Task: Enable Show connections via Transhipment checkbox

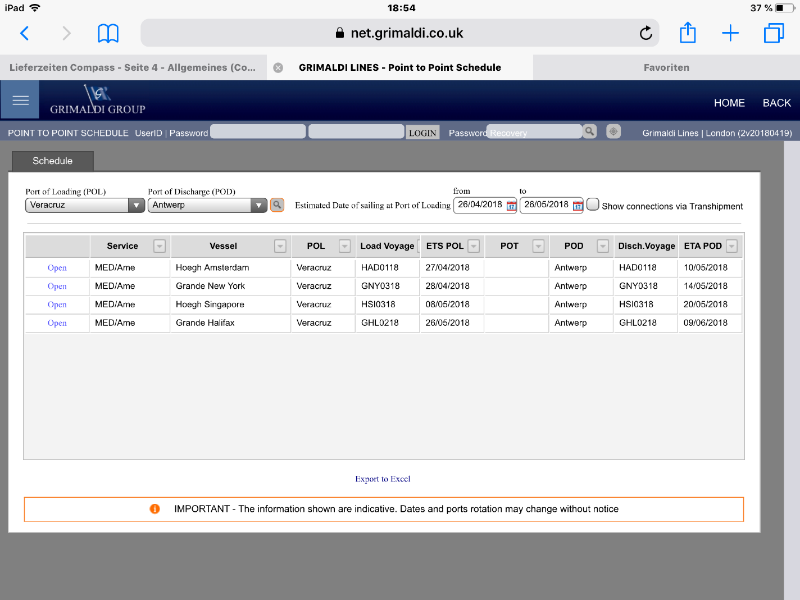Action: 593,204
